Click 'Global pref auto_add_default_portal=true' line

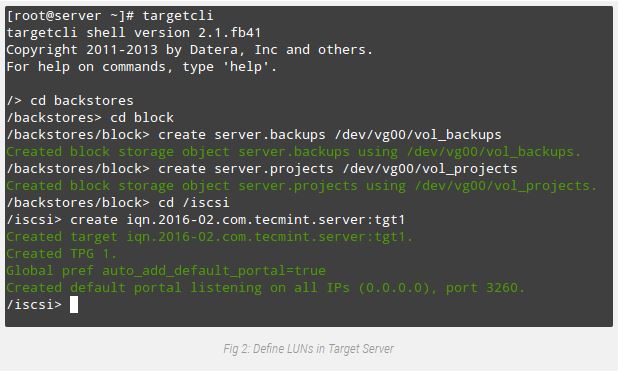(x=166, y=271)
